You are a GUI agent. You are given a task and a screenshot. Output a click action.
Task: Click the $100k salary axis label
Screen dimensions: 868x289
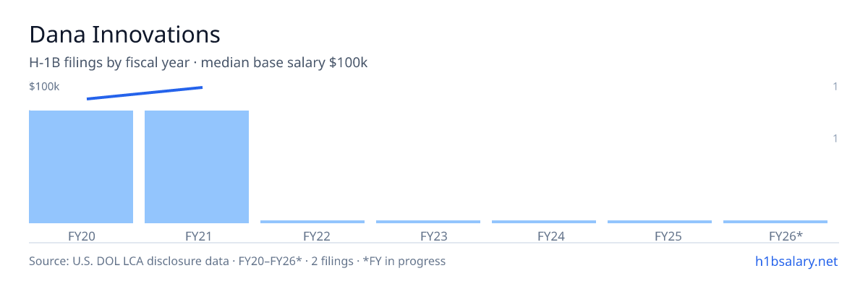point(44,87)
